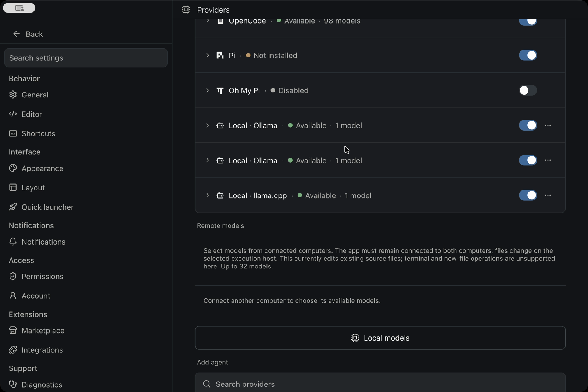The image size is (588, 392).
Task: Click the "Disabled" status next to Oh My Pi
Action: point(293,90)
